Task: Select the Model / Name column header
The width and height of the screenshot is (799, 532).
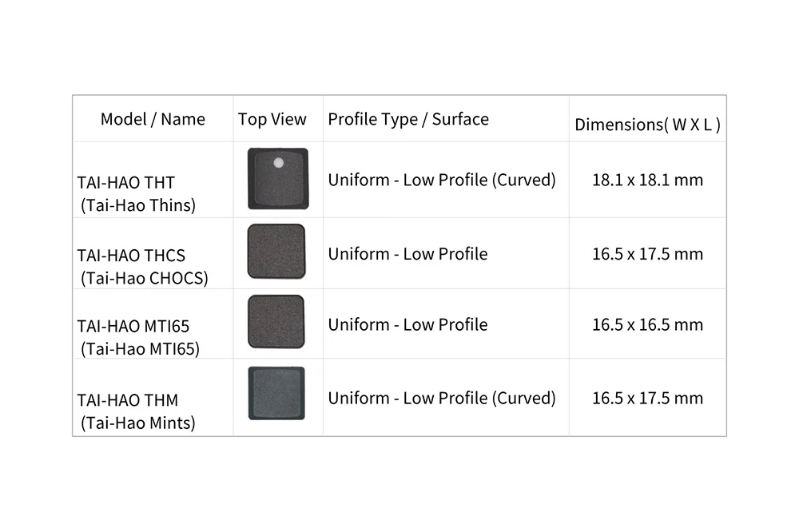Action: [x=153, y=119]
